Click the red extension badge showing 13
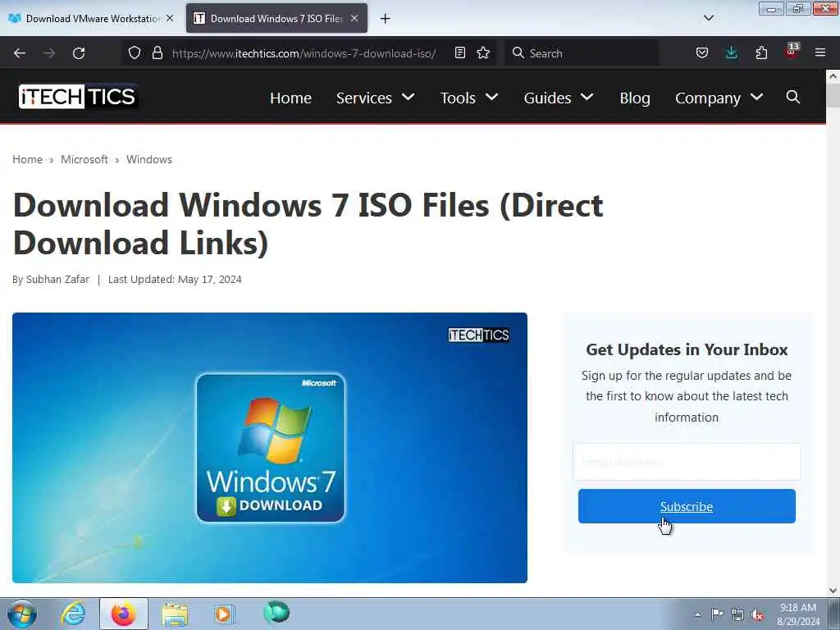 click(792, 51)
